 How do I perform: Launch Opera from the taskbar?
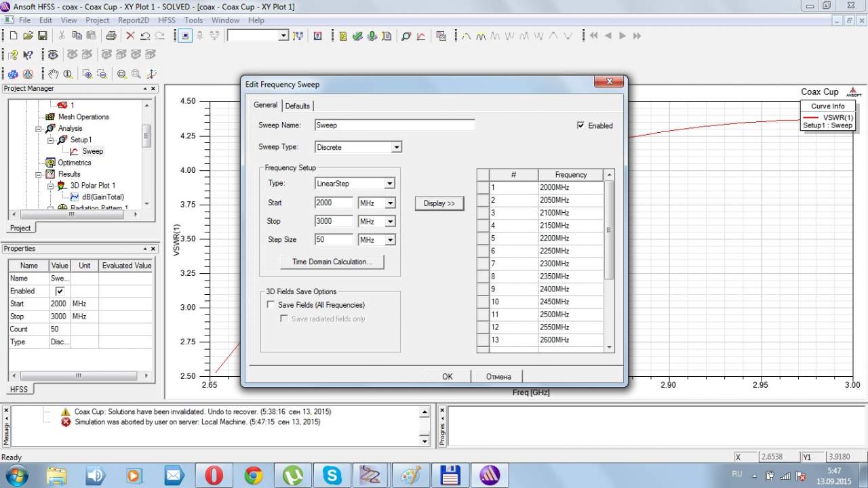click(214, 475)
